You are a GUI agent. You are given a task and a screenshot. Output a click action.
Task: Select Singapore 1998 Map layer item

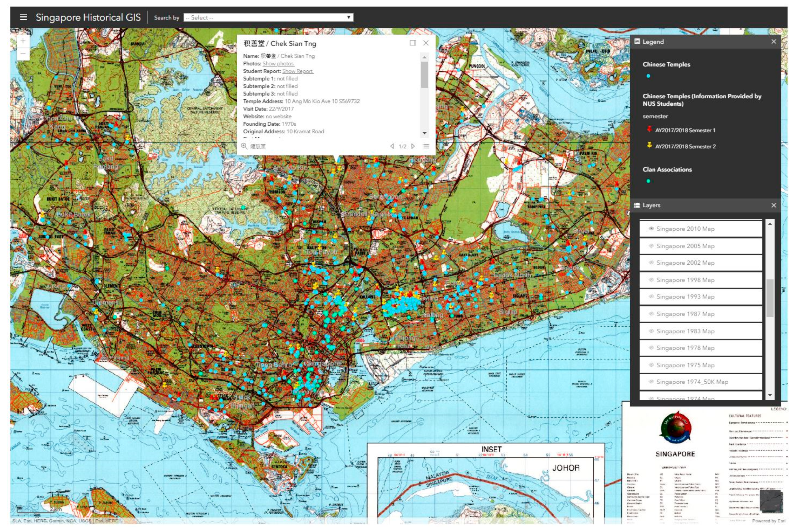point(685,280)
